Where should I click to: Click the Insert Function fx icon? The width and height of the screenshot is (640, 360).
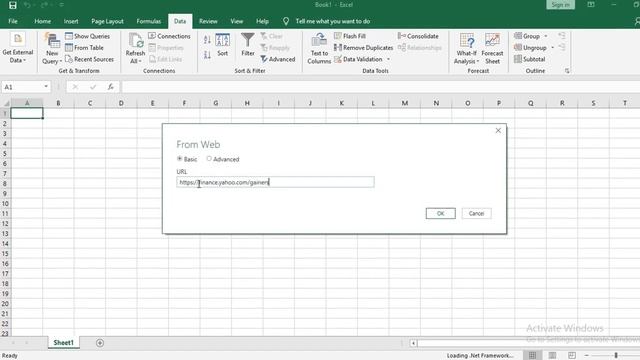click(x=111, y=87)
